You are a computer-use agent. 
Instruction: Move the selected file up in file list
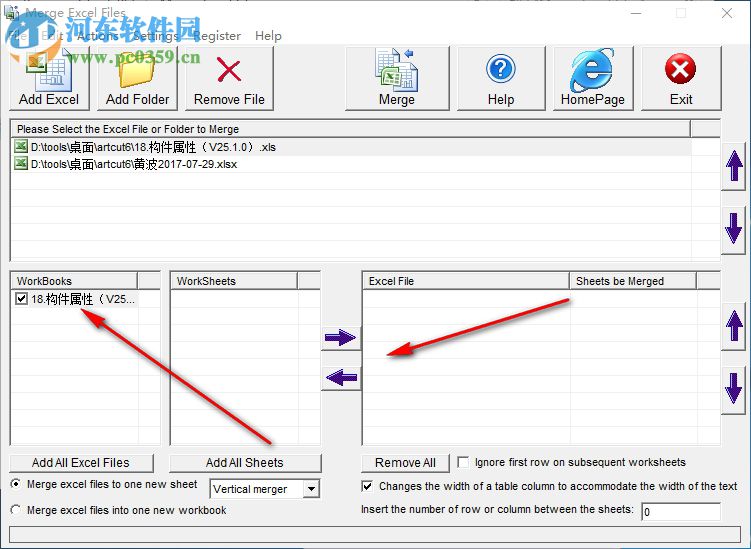(x=734, y=166)
